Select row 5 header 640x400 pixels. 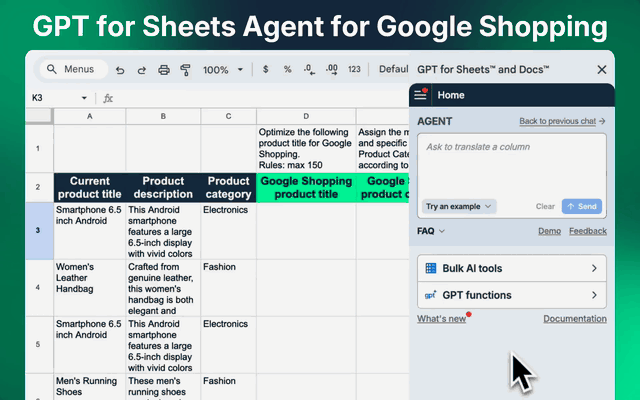tap(38, 344)
